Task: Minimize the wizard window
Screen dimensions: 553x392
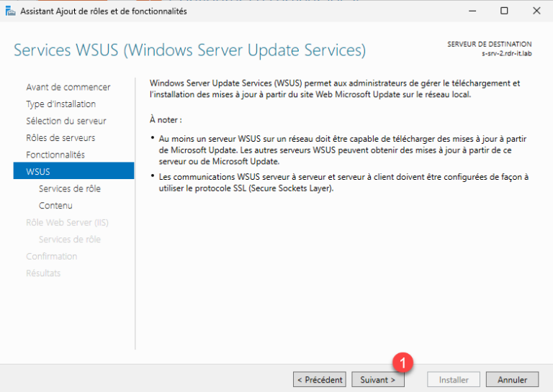Action: (472, 11)
